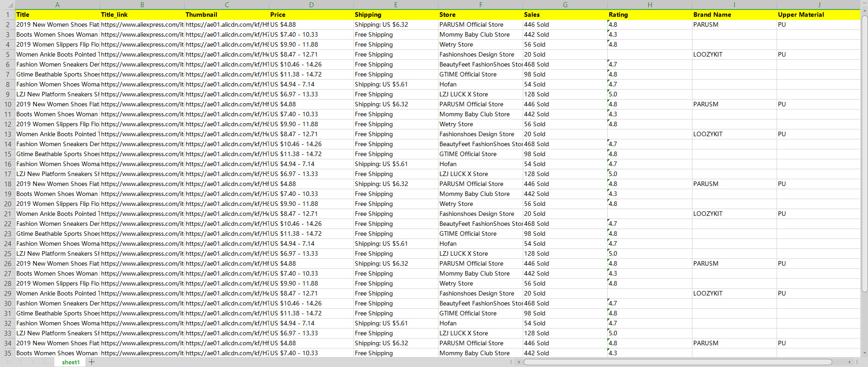Screen dimensions: 868x367
Task: Select PARUSM brand cell in row 10
Action: (734, 104)
